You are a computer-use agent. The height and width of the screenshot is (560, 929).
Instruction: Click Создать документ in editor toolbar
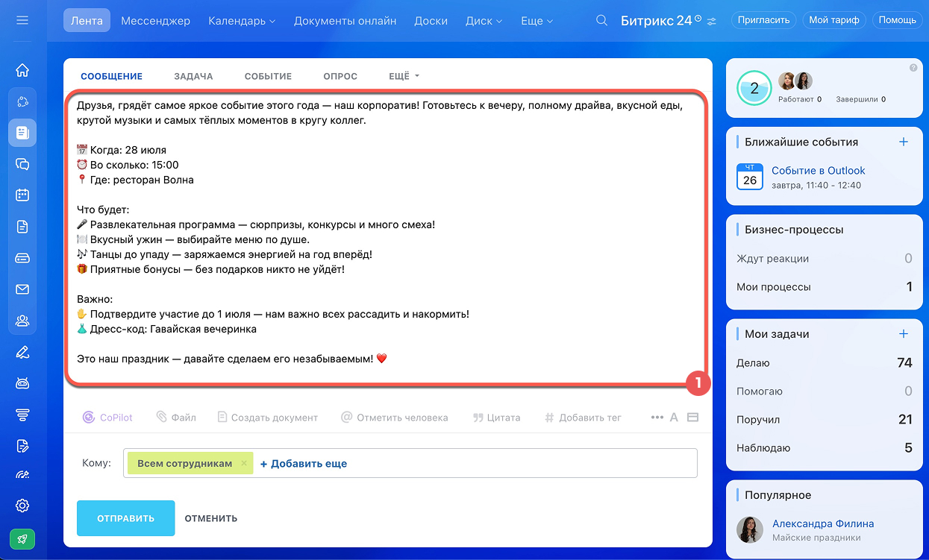[x=267, y=418]
